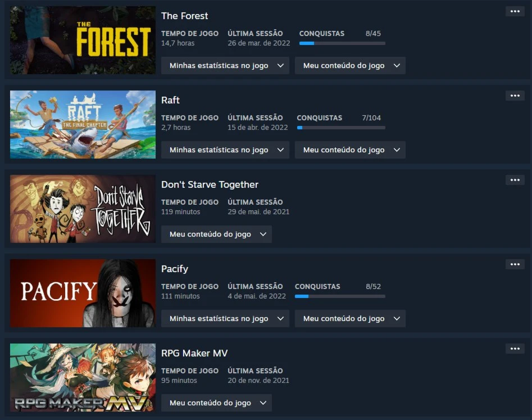This screenshot has height=420, width=532.
Task: Open the three-dot menu for Pacify
Action: click(x=515, y=264)
